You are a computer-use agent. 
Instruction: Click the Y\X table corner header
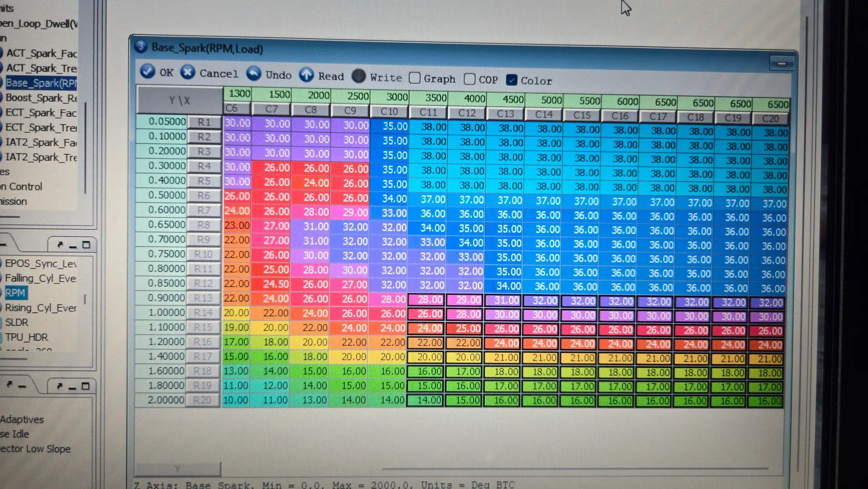point(180,100)
